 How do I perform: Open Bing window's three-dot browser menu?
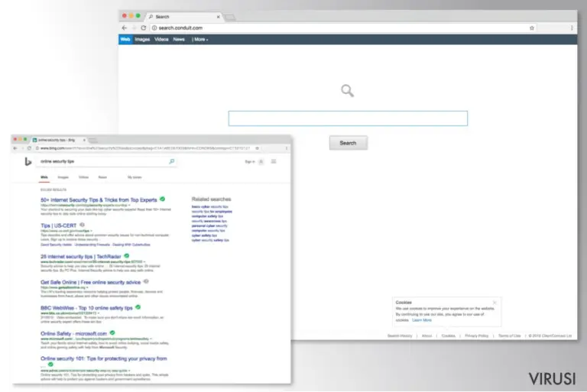pyautogui.click(x=287, y=148)
